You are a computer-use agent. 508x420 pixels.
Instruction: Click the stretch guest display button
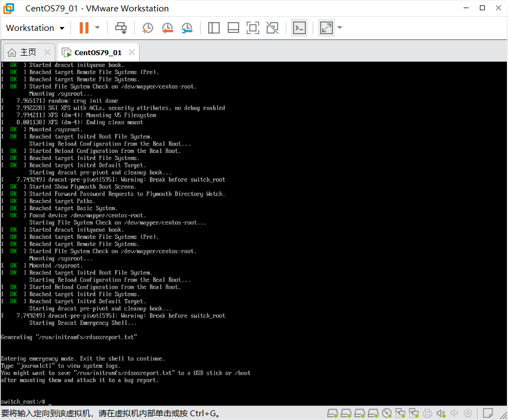click(326, 28)
